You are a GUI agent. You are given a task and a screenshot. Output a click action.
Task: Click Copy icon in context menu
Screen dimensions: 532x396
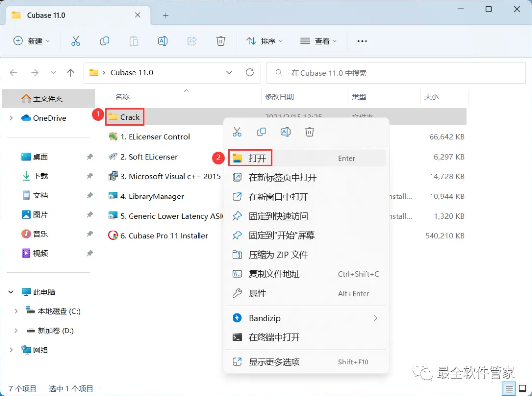click(261, 132)
